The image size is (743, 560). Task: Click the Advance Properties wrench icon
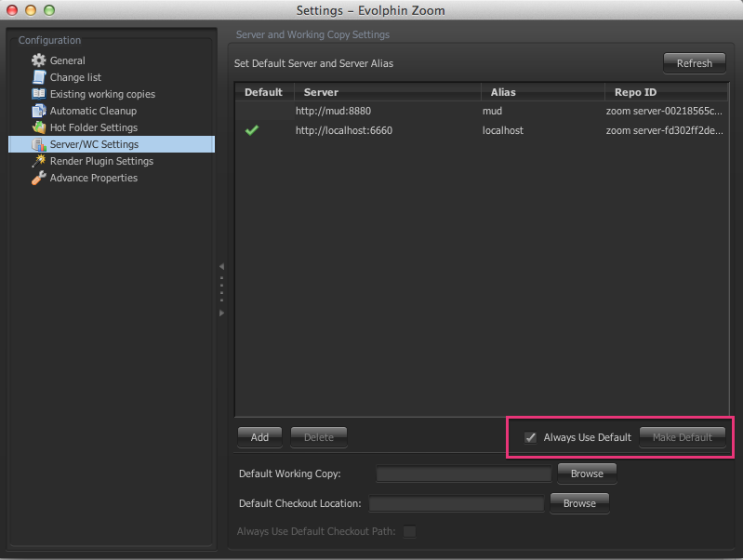[x=38, y=178]
